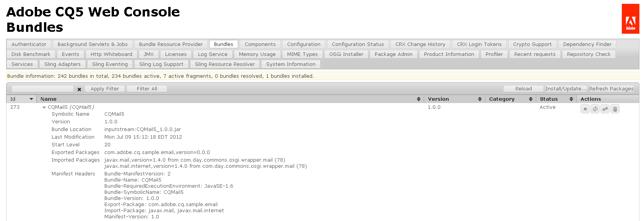Reload the bundle list

(524, 88)
